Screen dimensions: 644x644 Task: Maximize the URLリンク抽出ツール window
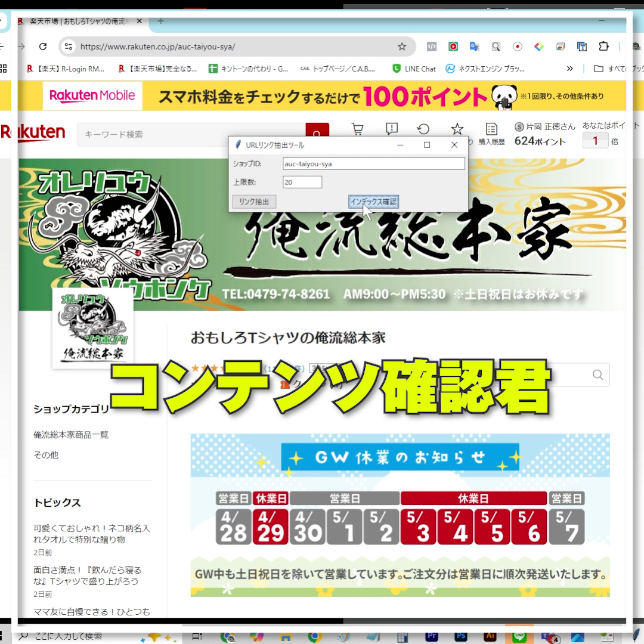pos(427,145)
